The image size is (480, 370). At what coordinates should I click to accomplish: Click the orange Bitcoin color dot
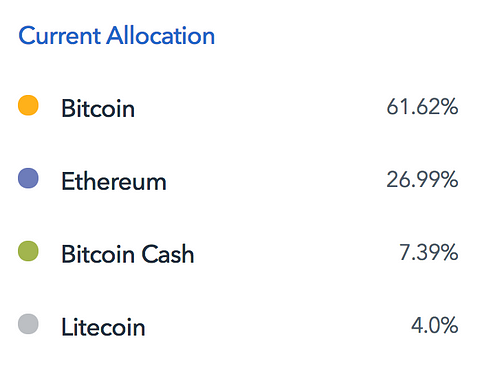click(x=28, y=105)
